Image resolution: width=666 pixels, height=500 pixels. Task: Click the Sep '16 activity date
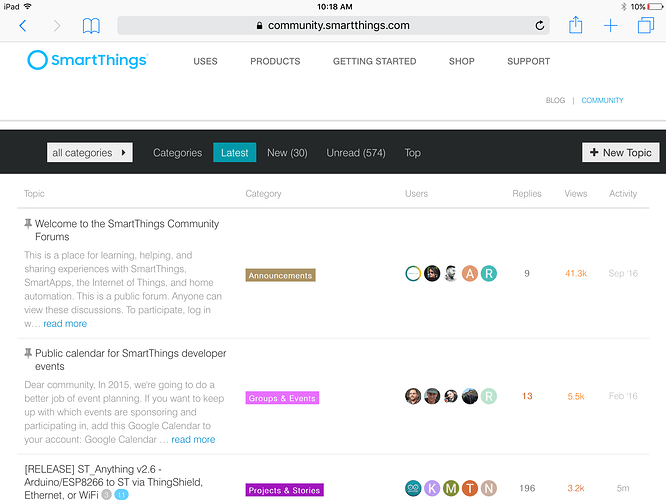click(x=623, y=274)
